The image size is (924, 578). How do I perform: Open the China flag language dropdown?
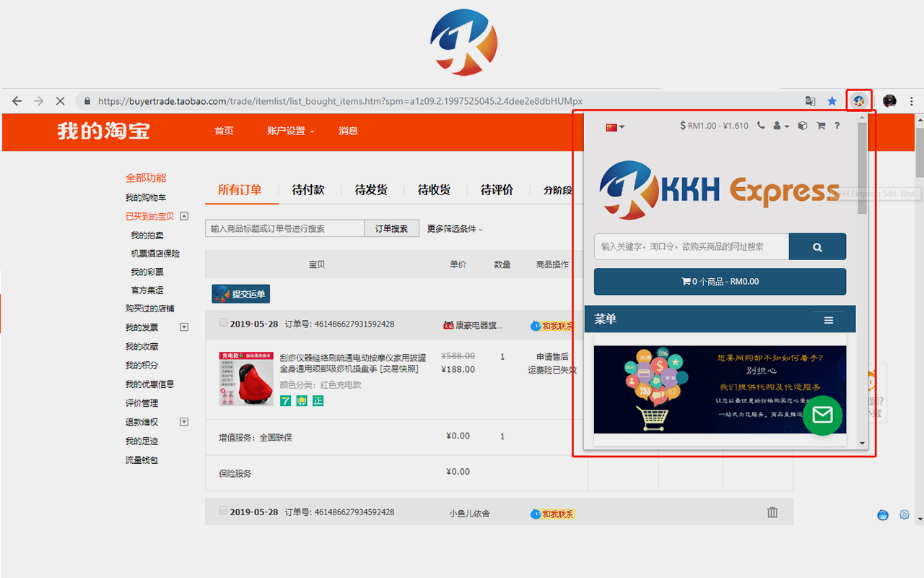[x=615, y=127]
